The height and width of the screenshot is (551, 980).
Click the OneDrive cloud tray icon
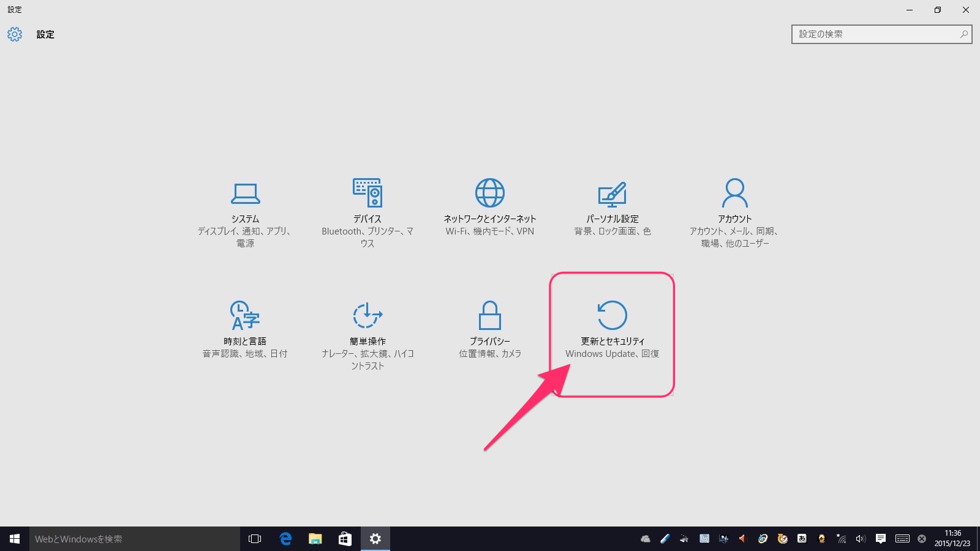646,539
